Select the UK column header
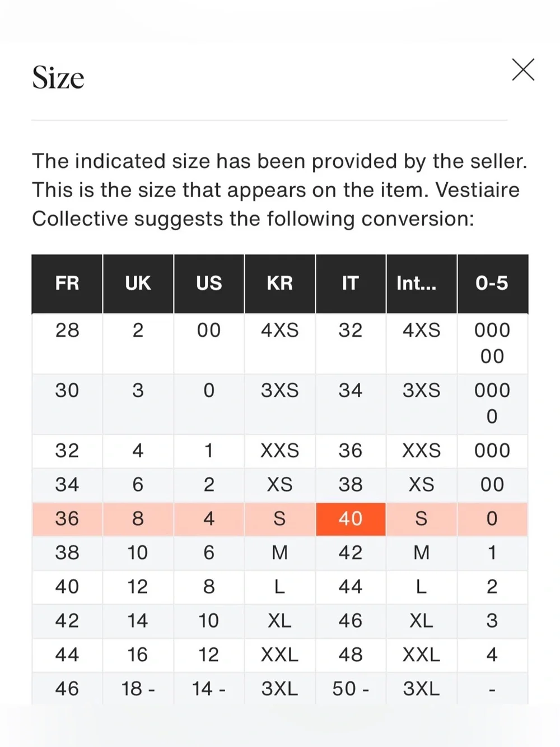560x747 pixels. point(138,284)
